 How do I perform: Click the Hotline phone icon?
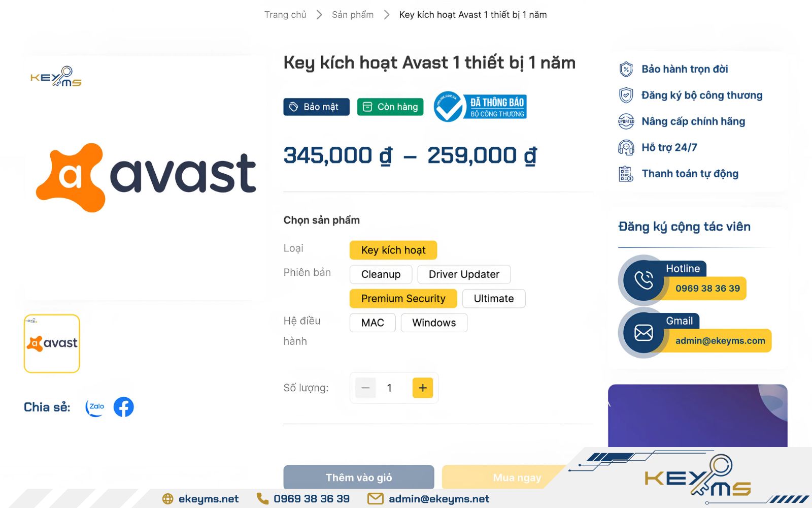(x=644, y=280)
